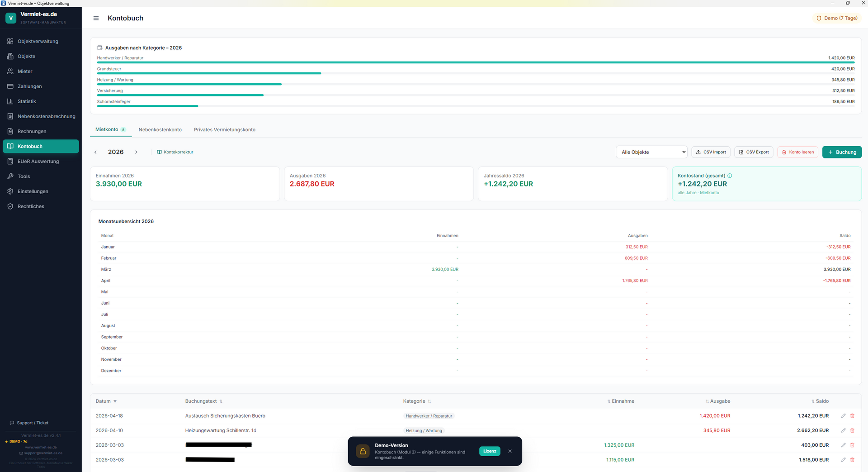Sort the table by Buchungstext
This screenshot has height=472, width=868.
[204, 401]
